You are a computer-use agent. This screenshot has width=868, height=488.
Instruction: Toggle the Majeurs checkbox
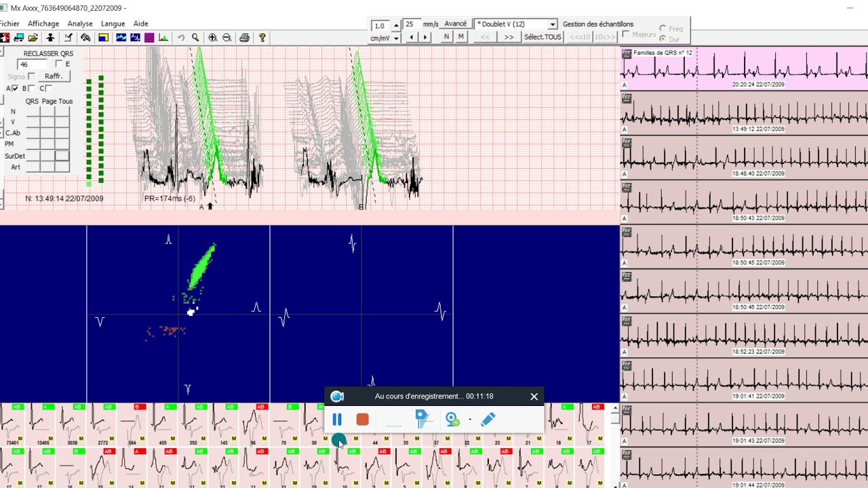[x=625, y=34]
